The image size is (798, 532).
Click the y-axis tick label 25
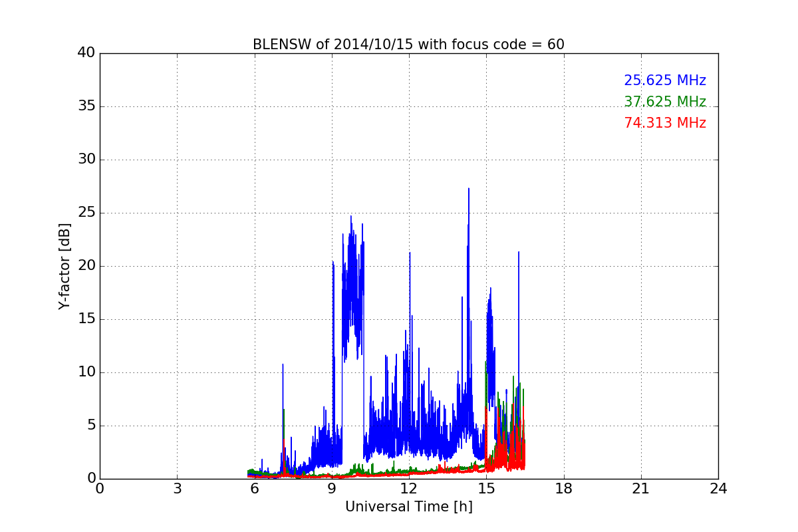86,213
